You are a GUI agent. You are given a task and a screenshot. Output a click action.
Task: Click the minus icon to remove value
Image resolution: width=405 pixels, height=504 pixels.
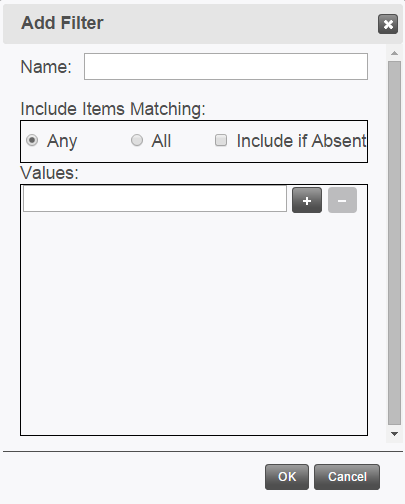pyautogui.click(x=342, y=200)
